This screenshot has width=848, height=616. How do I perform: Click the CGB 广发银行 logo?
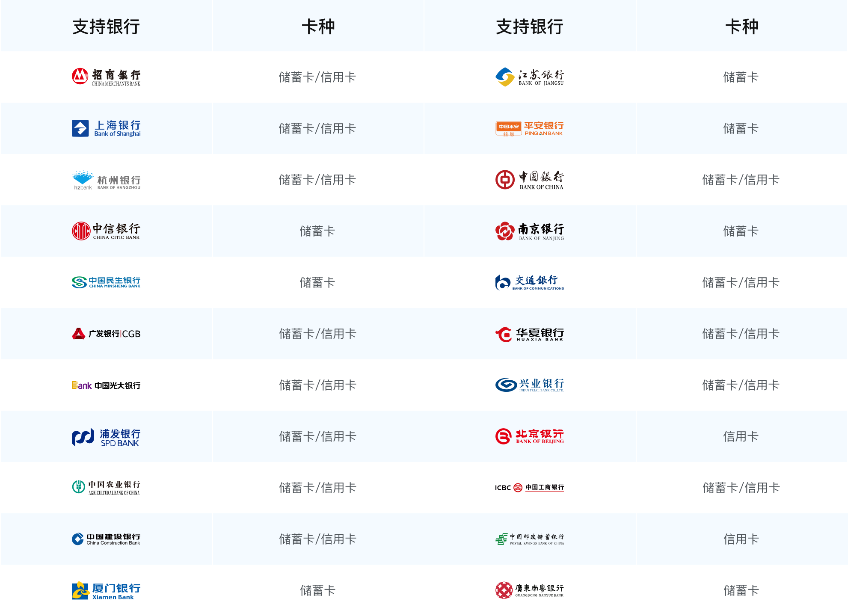(106, 334)
